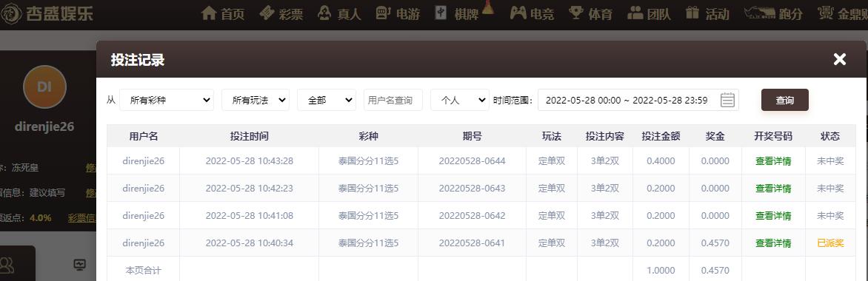868x281 pixels.
Task: Click the people icon in the lower-left tab
Action: 7,265
